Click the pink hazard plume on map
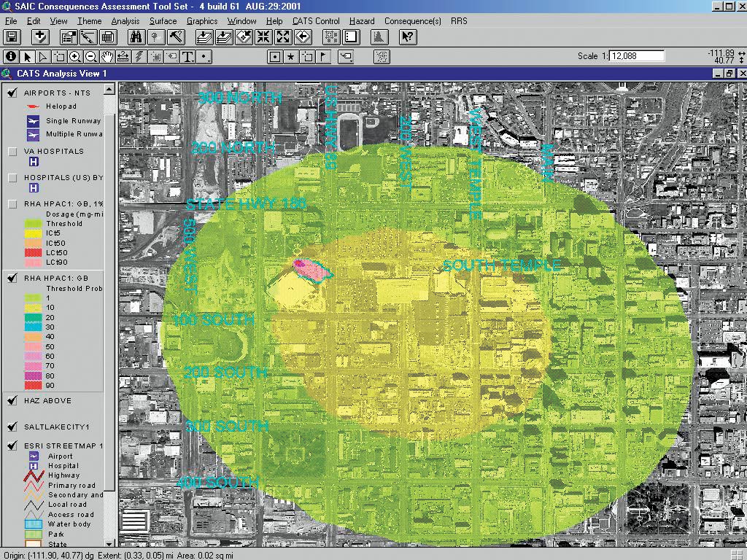 [x=312, y=270]
